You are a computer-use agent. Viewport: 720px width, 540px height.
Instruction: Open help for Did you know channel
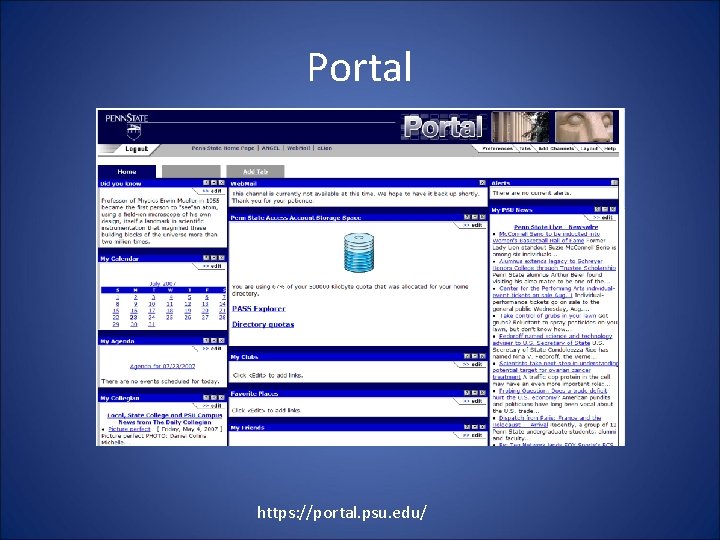click(x=206, y=183)
